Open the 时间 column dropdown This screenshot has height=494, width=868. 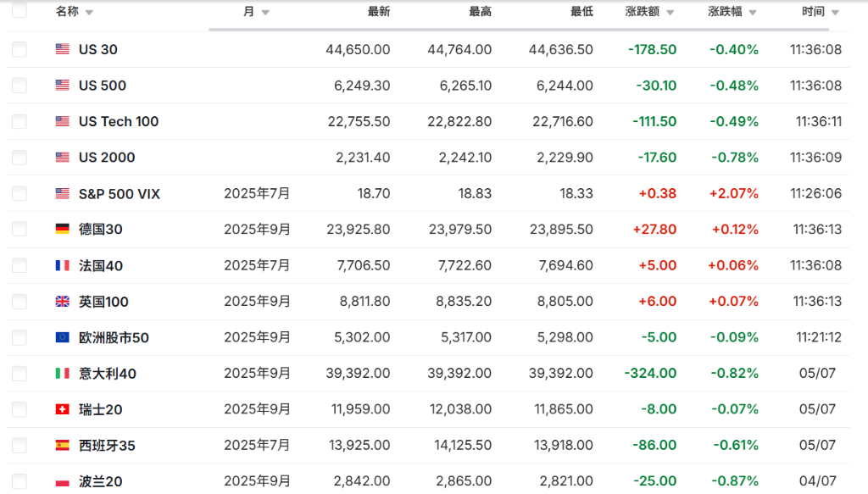coord(834,12)
